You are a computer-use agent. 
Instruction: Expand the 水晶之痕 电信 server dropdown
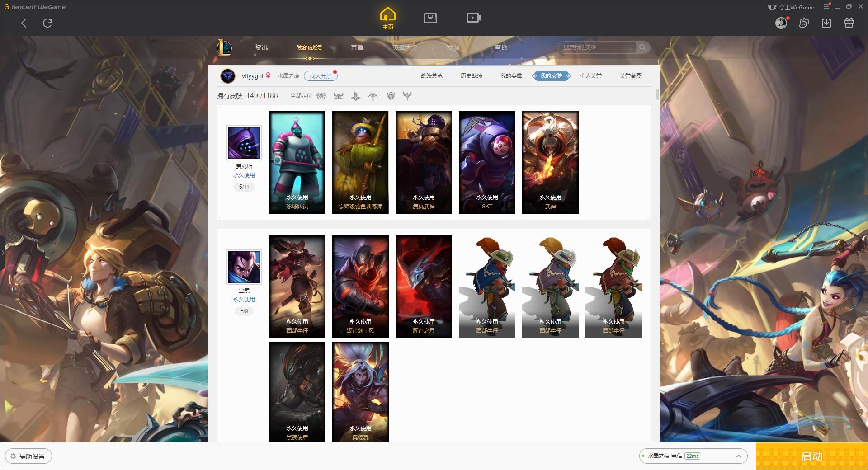[x=693, y=456]
